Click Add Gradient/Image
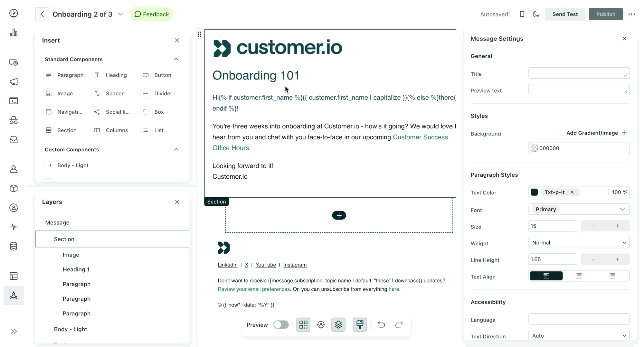The width and height of the screenshot is (644, 347). 597,133
